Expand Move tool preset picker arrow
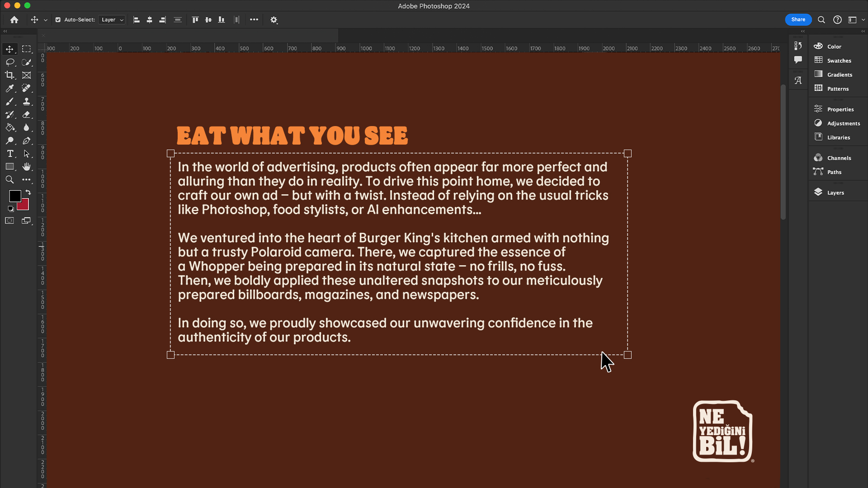868x488 pixels. point(46,20)
